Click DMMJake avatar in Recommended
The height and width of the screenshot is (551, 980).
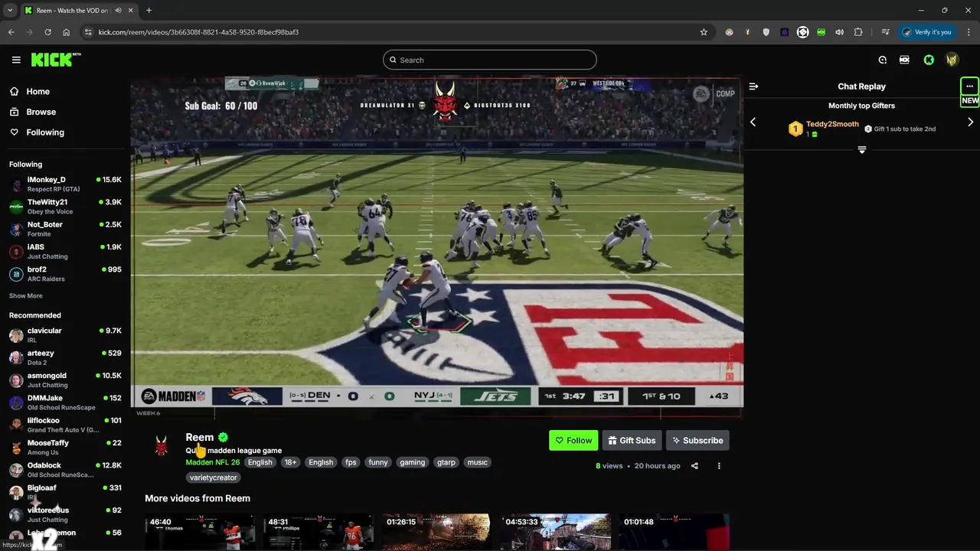pyautogui.click(x=16, y=403)
